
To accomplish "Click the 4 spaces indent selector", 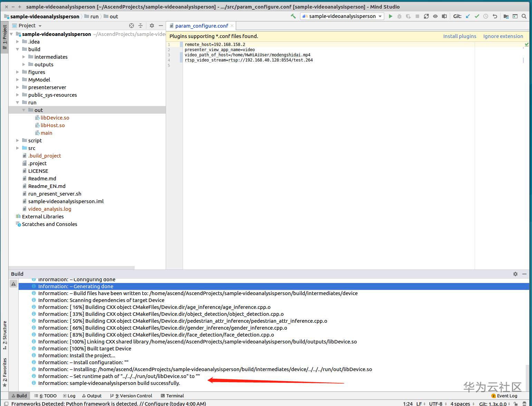I will coord(462,404).
